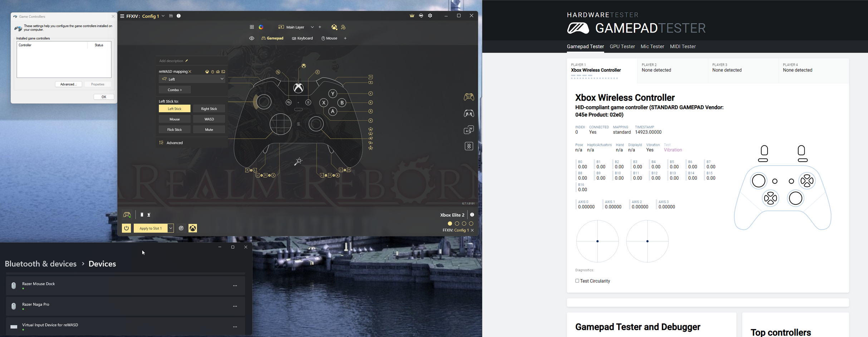This screenshot has height=337, width=868.
Task: Enable the Test Circularity checkbox
Action: (x=577, y=281)
